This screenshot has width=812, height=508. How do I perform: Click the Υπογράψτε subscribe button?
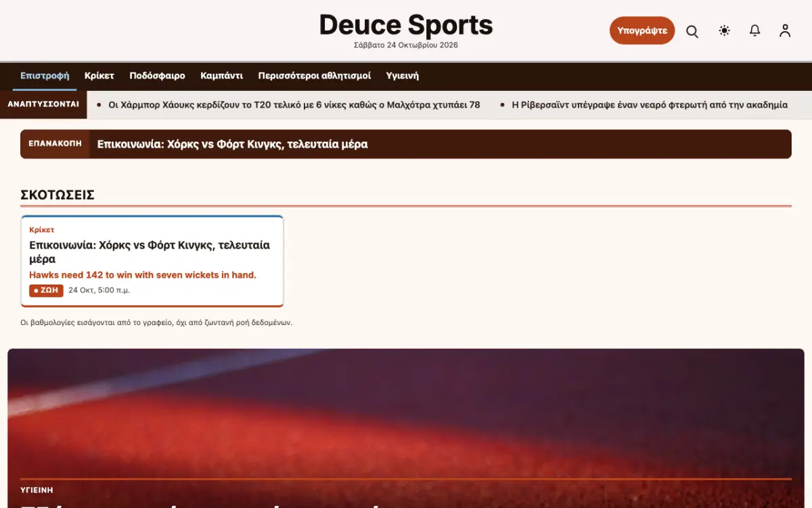click(642, 30)
